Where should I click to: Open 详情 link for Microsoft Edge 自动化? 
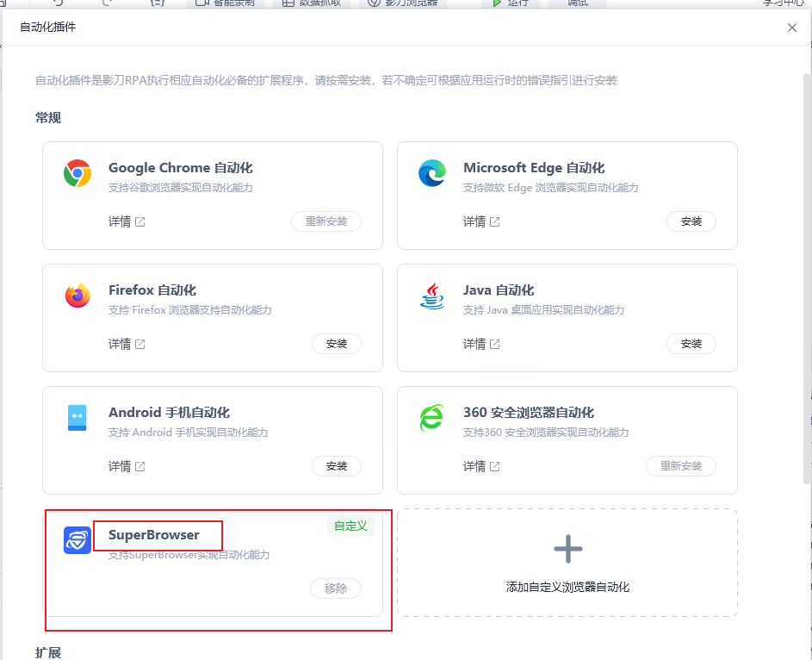(481, 221)
